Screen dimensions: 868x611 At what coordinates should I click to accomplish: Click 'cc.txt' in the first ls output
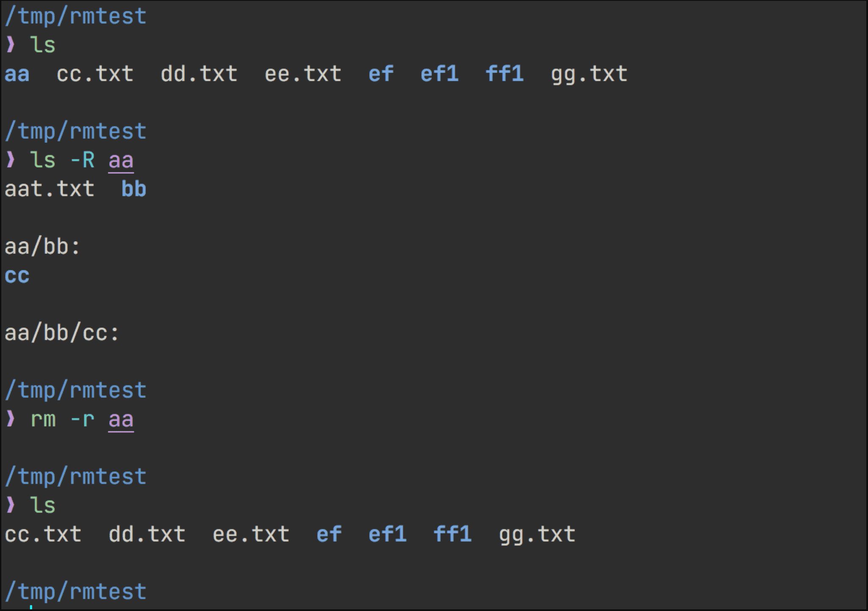pos(95,75)
